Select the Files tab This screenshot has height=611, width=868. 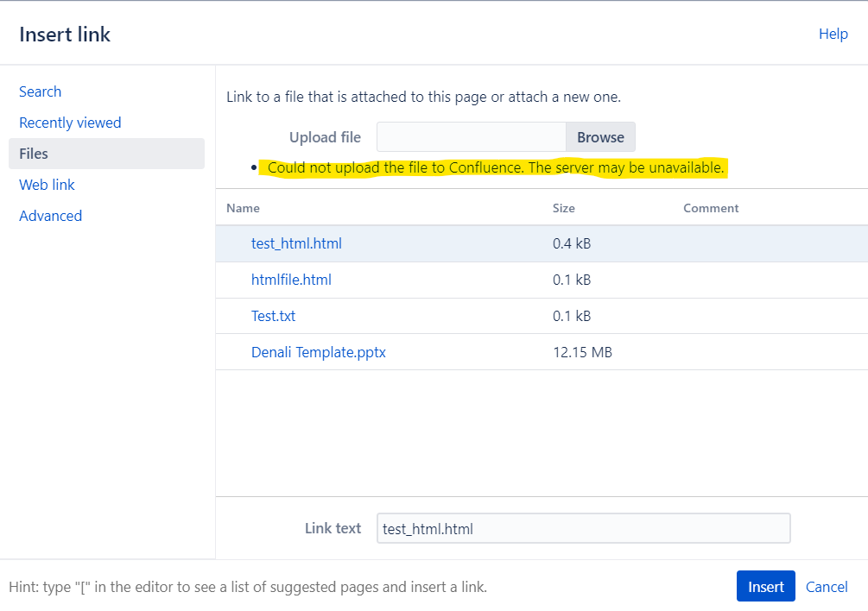(106, 154)
